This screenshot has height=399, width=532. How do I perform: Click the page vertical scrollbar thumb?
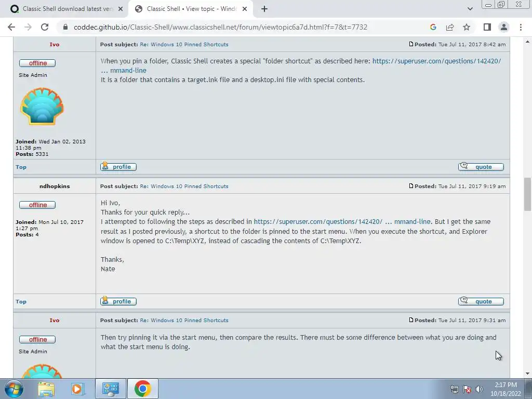[527, 194]
